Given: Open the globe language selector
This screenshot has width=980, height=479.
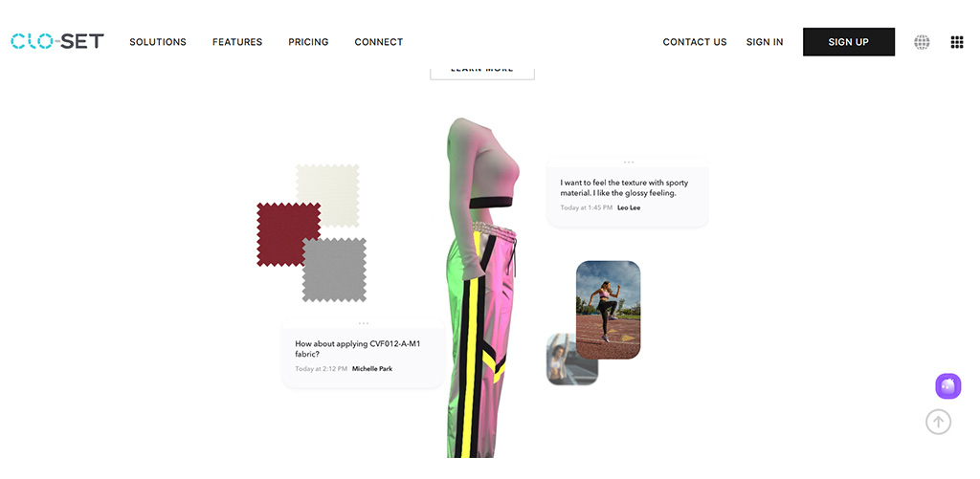Looking at the screenshot, I should pos(922,42).
